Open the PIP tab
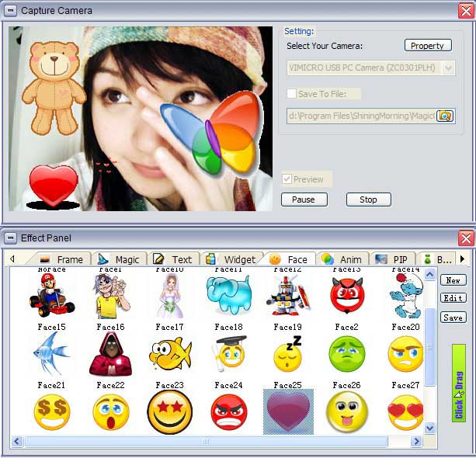476x458 pixels. click(392, 259)
